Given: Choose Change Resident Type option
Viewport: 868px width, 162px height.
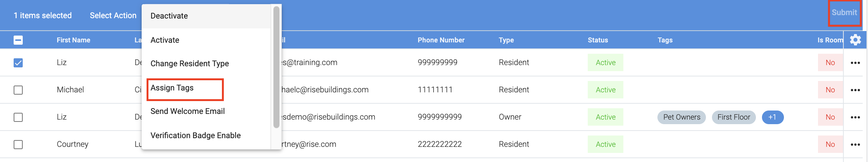Looking at the screenshot, I should click(190, 64).
